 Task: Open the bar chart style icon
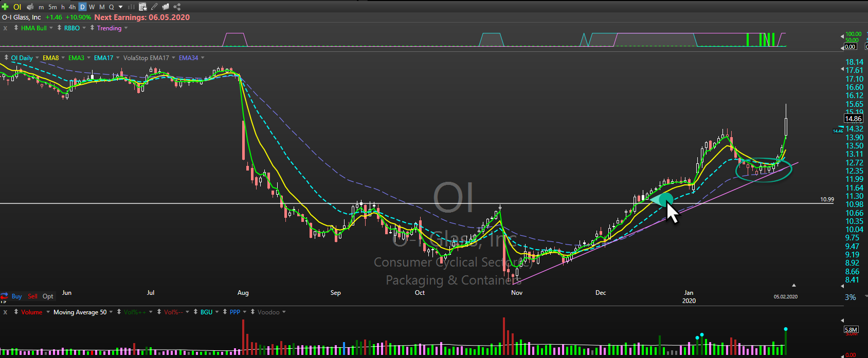(131, 7)
